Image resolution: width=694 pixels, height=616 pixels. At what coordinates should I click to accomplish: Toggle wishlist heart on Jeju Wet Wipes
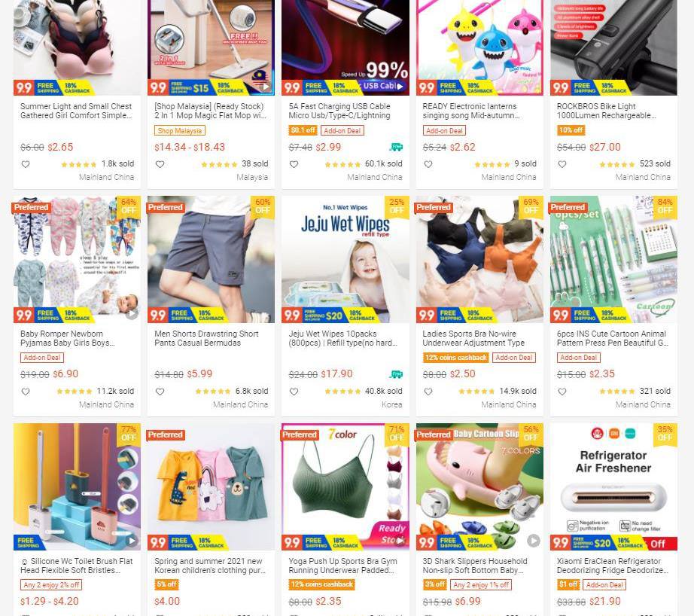pyautogui.click(x=294, y=392)
